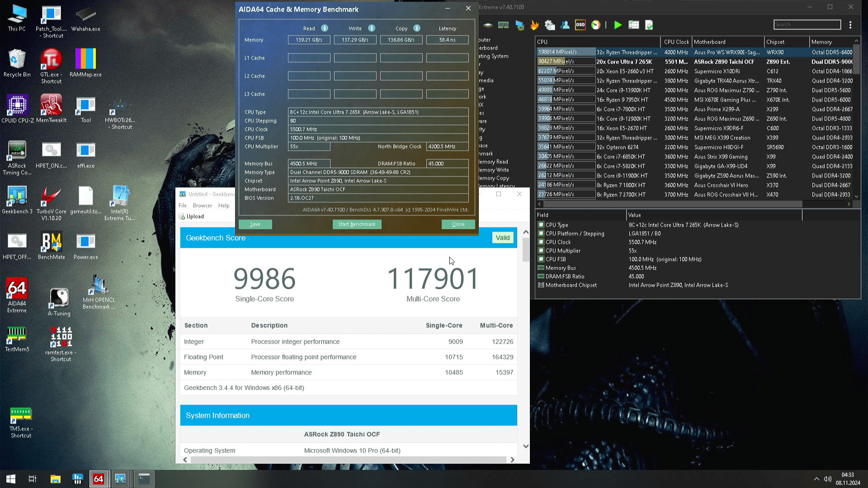Open the report with checkmark toolbar icon

tap(649, 25)
